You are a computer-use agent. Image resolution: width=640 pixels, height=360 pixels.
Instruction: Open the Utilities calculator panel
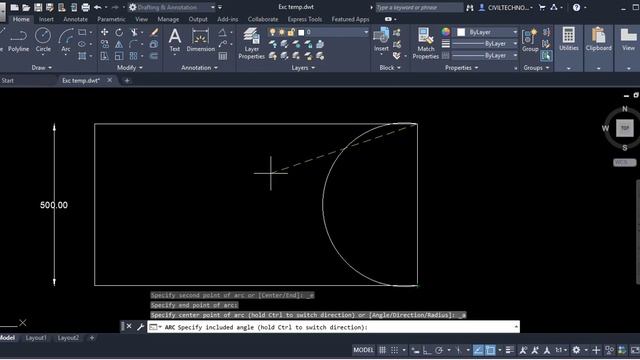(x=569, y=39)
